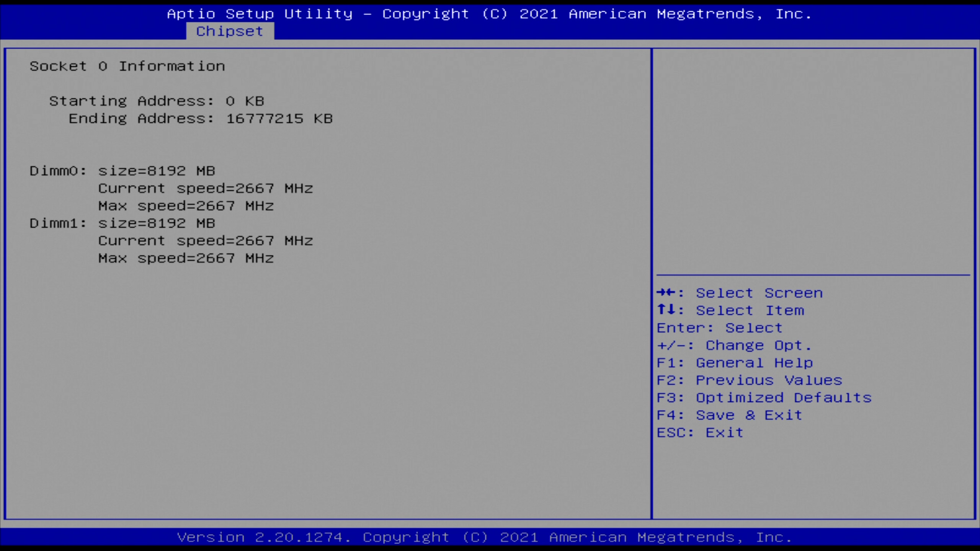Click the Select Item arrows hint
The width and height of the screenshot is (980, 551).
pyautogui.click(x=730, y=310)
